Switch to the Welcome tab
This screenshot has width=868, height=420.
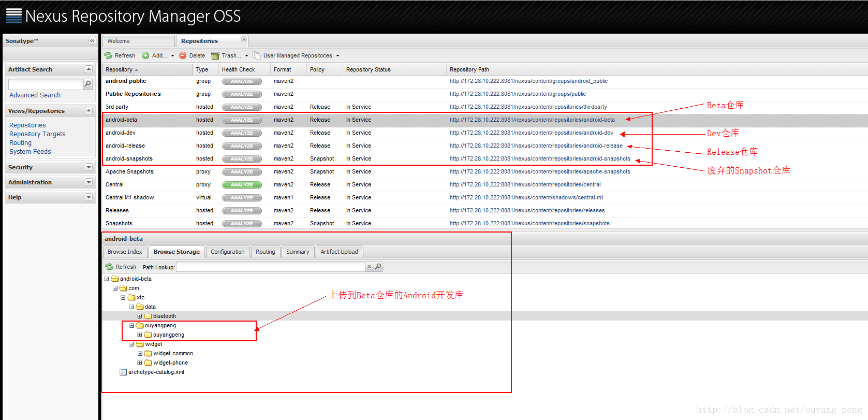pos(138,41)
